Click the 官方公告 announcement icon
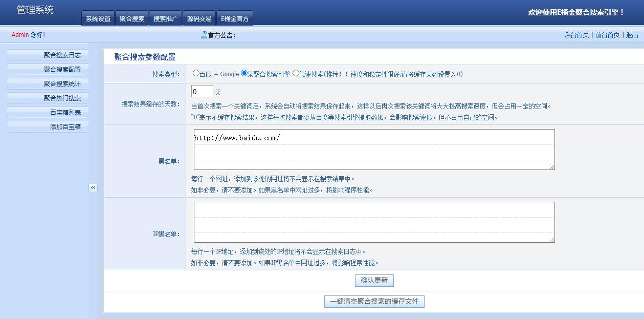644x319 pixels. [204, 35]
